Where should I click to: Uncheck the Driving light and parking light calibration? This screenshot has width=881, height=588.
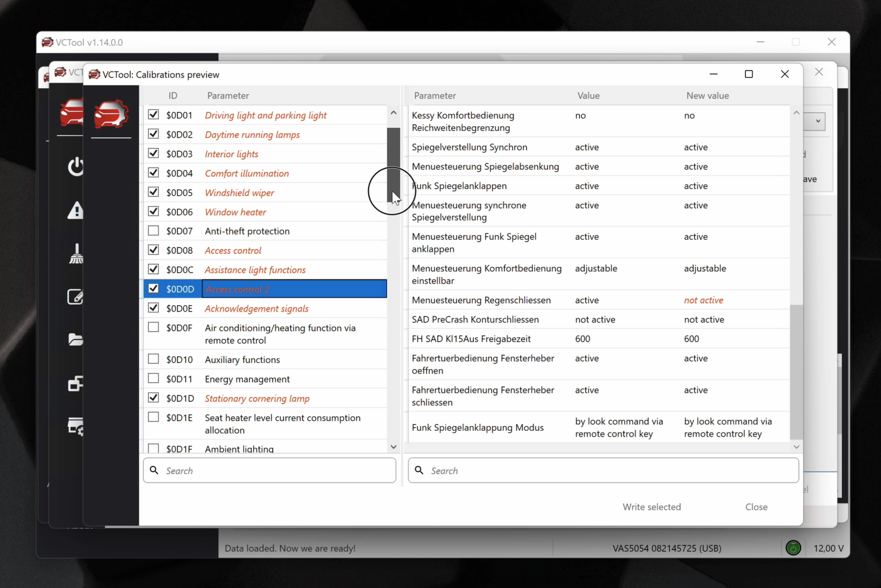pyautogui.click(x=153, y=114)
